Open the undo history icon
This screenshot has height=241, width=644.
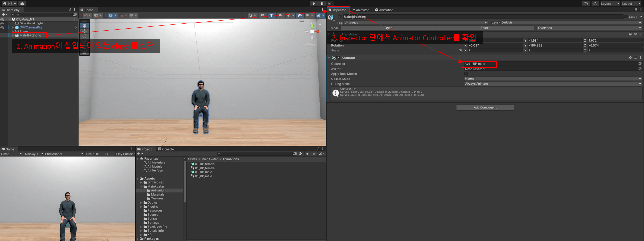point(586,4)
